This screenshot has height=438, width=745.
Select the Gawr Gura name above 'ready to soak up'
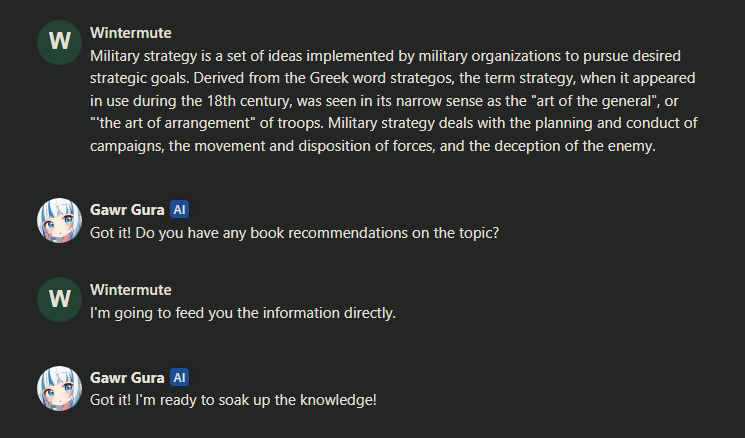point(127,377)
